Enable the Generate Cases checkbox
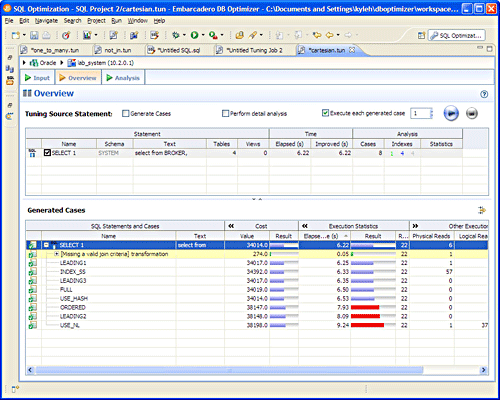 coord(125,114)
